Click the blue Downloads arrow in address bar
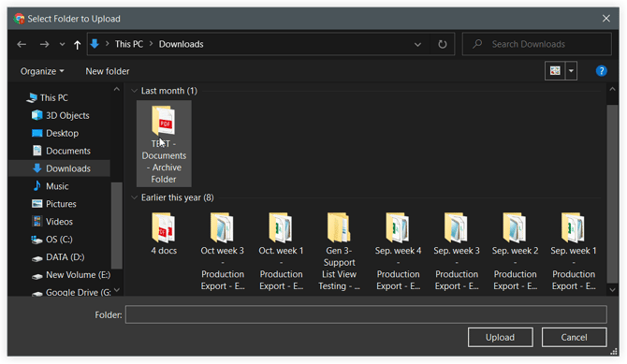 click(95, 44)
